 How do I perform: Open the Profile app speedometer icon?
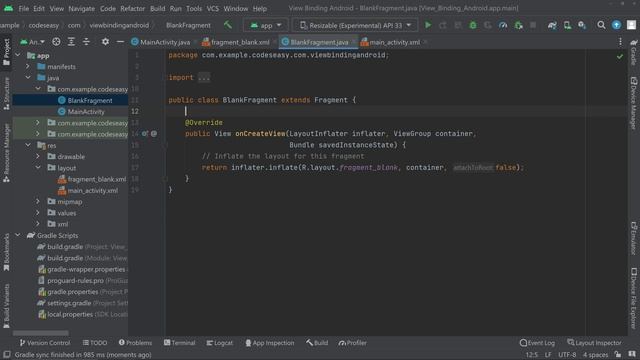503,25
